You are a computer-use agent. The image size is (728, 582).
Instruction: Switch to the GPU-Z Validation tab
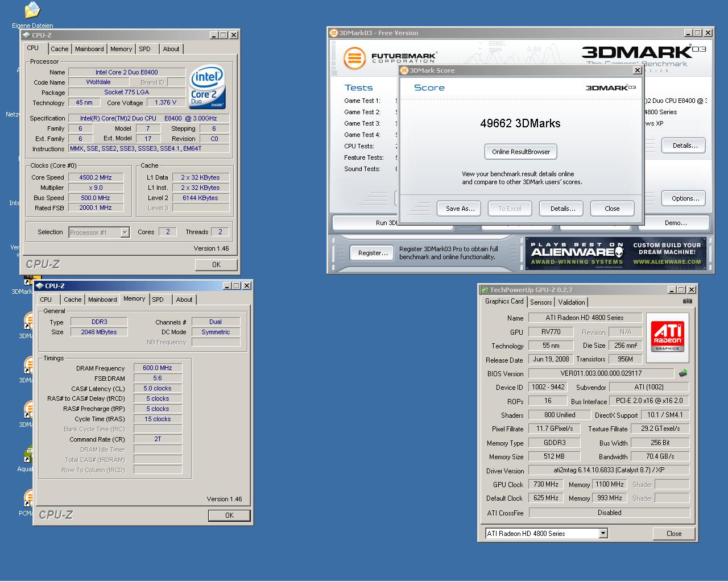point(571,302)
